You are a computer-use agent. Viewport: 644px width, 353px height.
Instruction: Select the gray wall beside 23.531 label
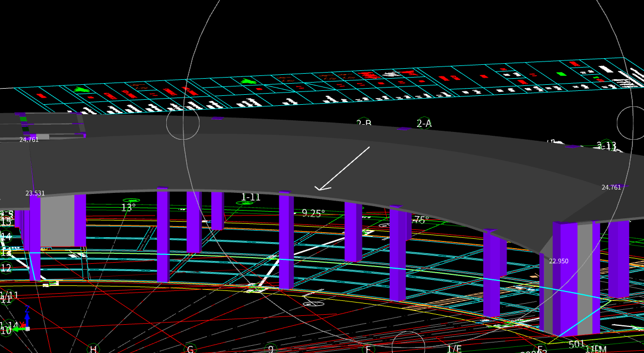[x=57, y=221]
